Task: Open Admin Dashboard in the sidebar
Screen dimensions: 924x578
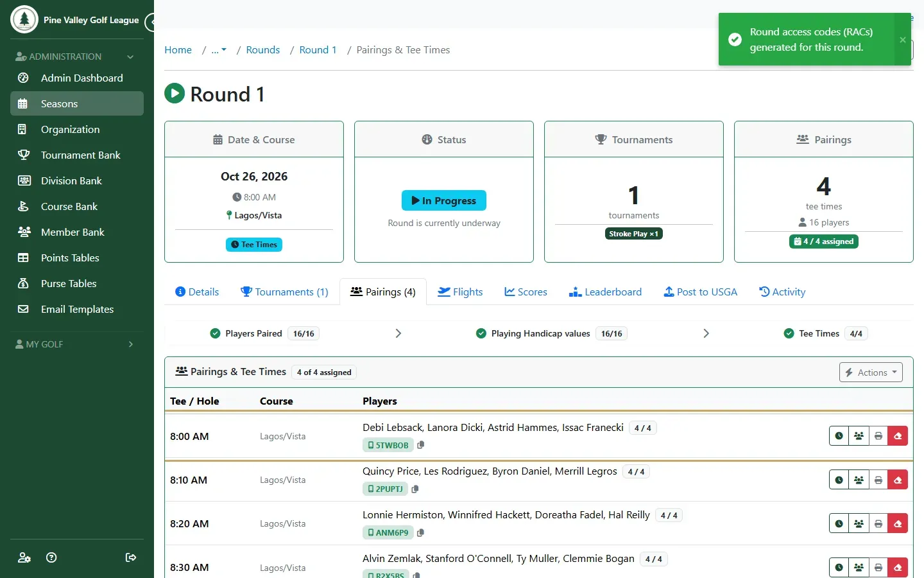Action: [x=77, y=78]
